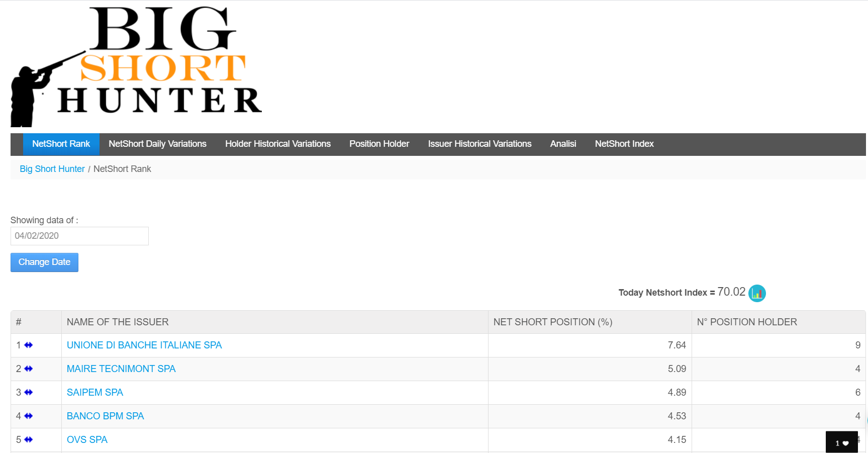
Task: Open Issuer Historical Variations tab
Action: pyautogui.click(x=479, y=144)
